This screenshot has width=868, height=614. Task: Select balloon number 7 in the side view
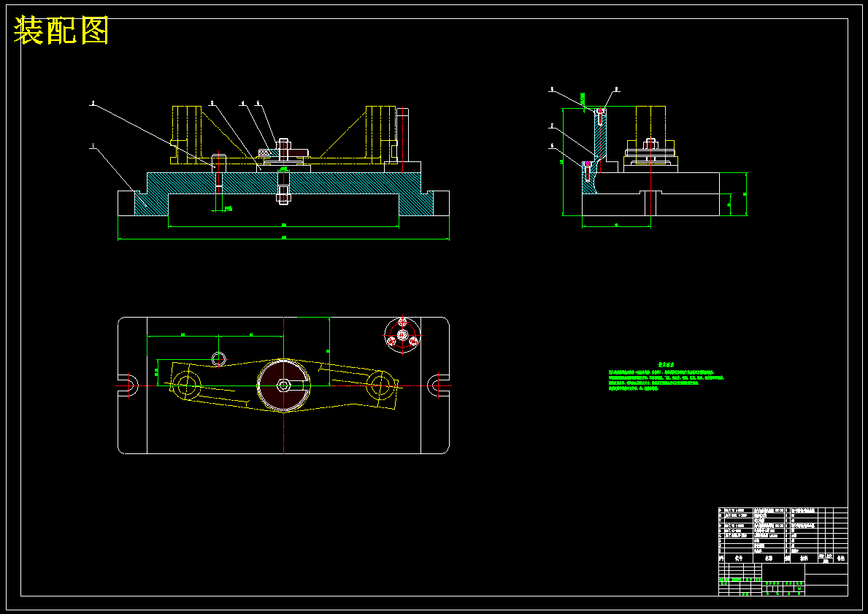[552, 126]
